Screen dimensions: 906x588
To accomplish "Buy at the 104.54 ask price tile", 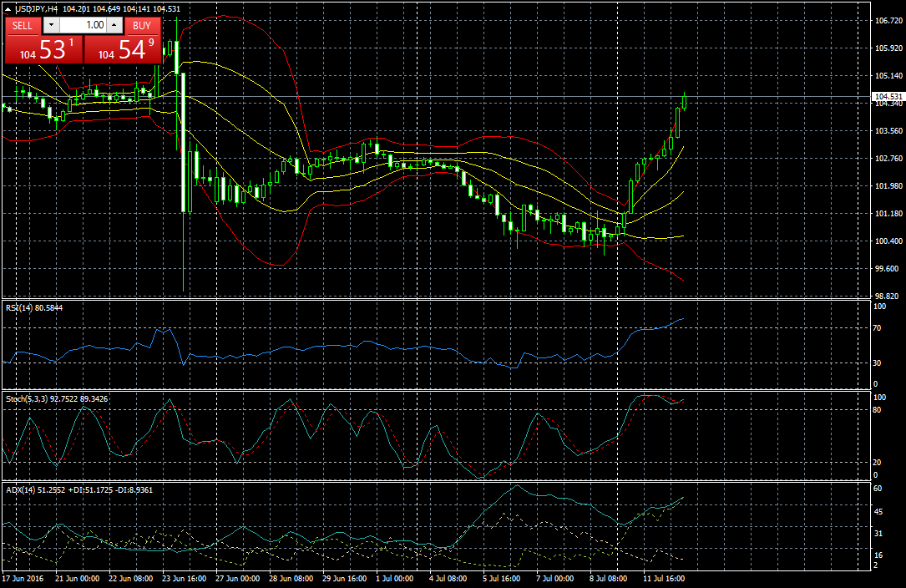I will coord(124,49).
